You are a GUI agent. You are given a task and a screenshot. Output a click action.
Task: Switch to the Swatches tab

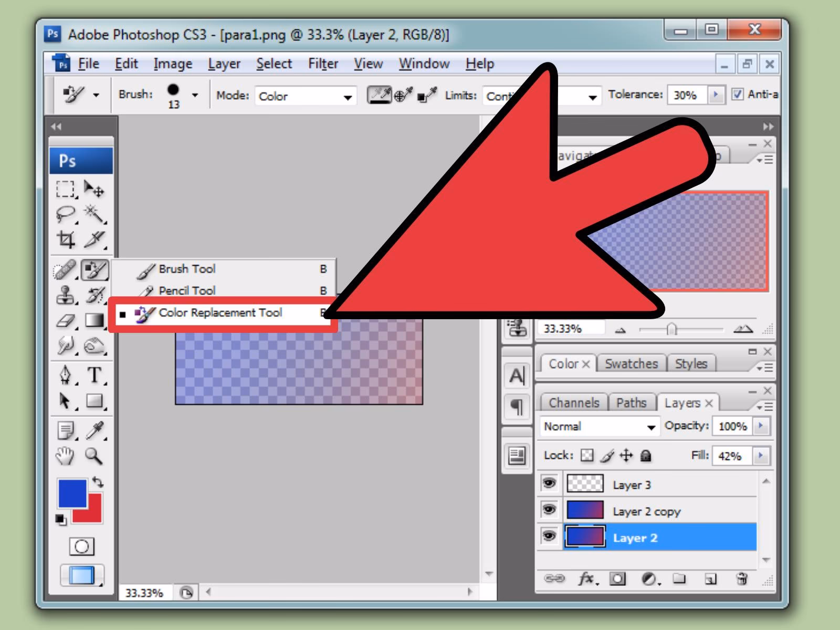pyautogui.click(x=632, y=363)
